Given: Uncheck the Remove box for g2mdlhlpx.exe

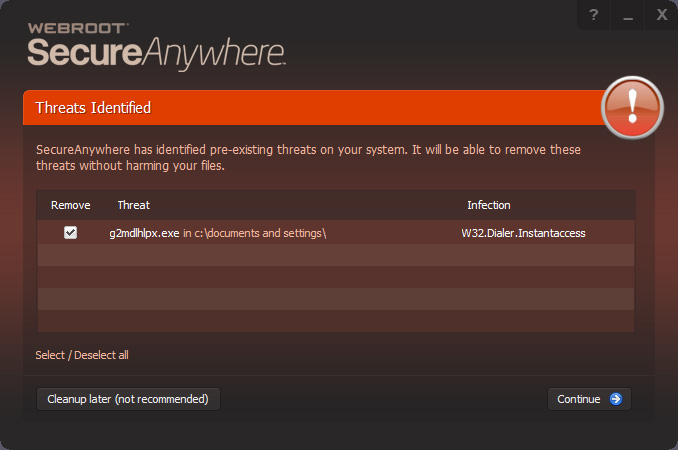Looking at the screenshot, I should (x=70, y=233).
